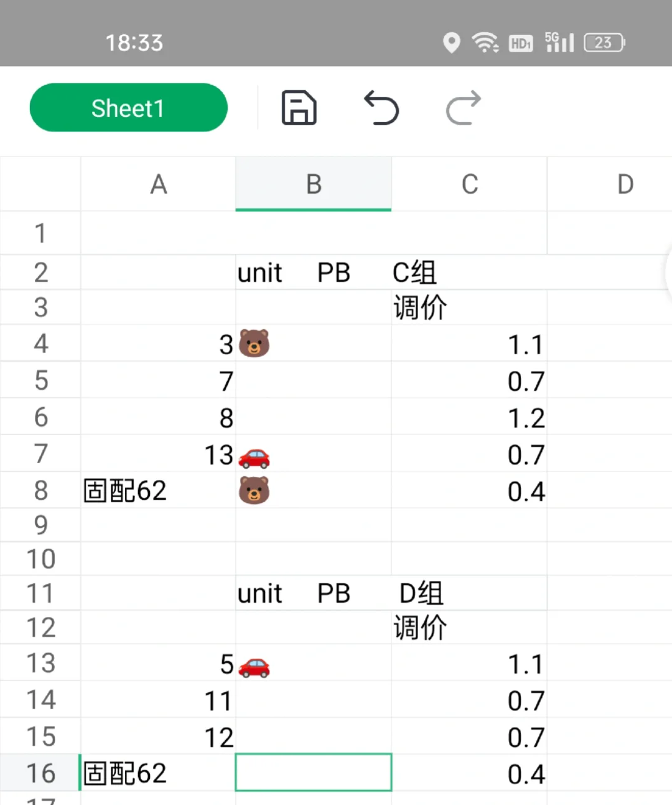Select column D header
Image resolution: width=672 pixels, height=805 pixels.
pyautogui.click(x=610, y=184)
